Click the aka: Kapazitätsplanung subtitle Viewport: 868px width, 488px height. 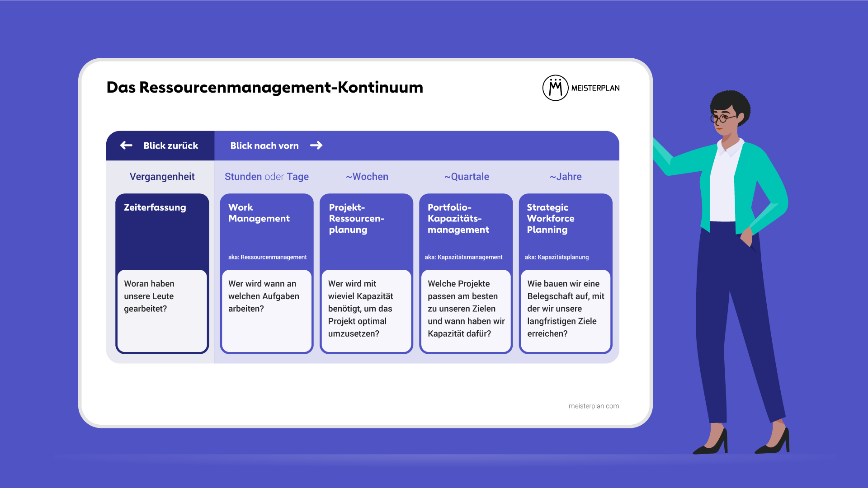pyautogui.click(x=557, y=257)
